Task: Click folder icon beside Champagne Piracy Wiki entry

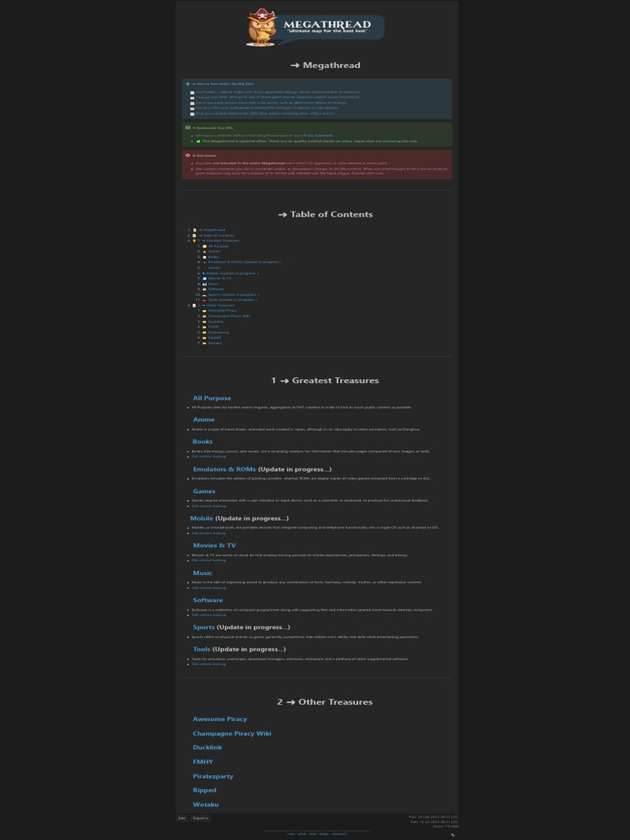Action: pyautogui.click(x=204, y=316)
